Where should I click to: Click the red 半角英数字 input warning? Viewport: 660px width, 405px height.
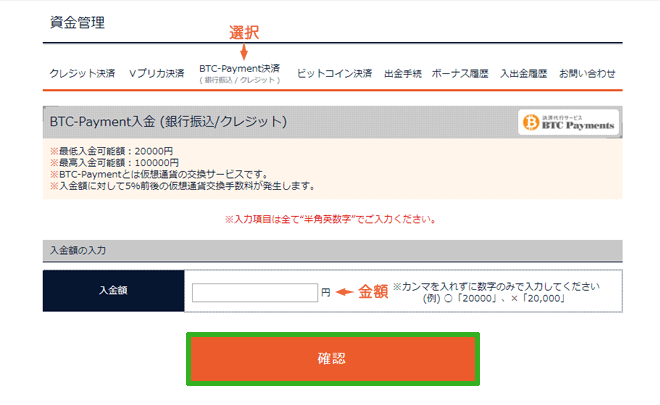click(x=331, y=219)
